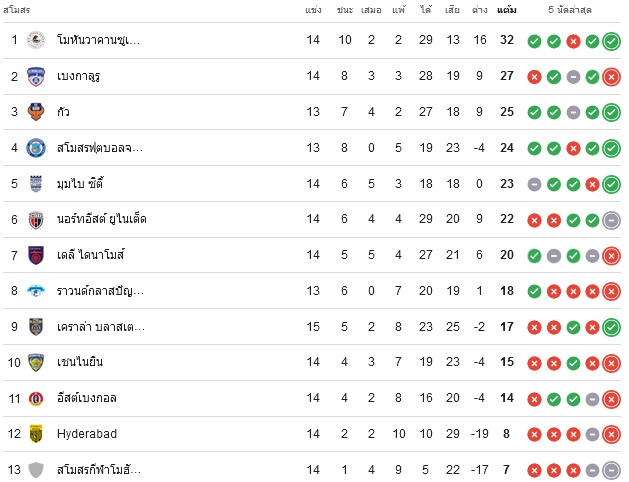Click the Kerala Blasters crest in row 9
This screenshot has width=629, height=482.
click(x=36, y=327)
